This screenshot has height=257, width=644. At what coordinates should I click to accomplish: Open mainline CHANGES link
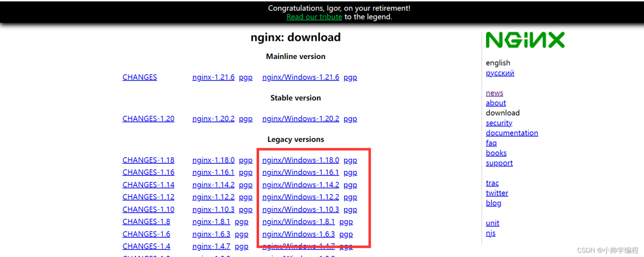pos(140,77)
